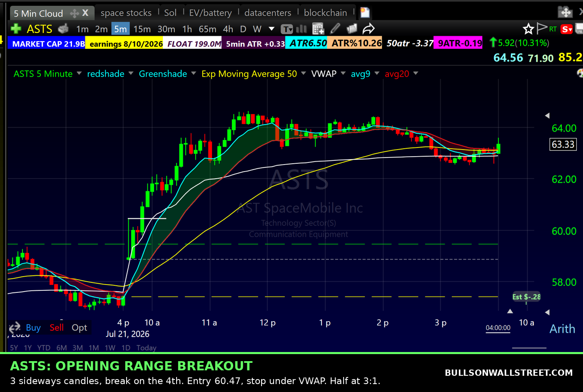Viewport: 583px width, 392px height.
Task: Click the Sell button
Action: coord(57,328)
